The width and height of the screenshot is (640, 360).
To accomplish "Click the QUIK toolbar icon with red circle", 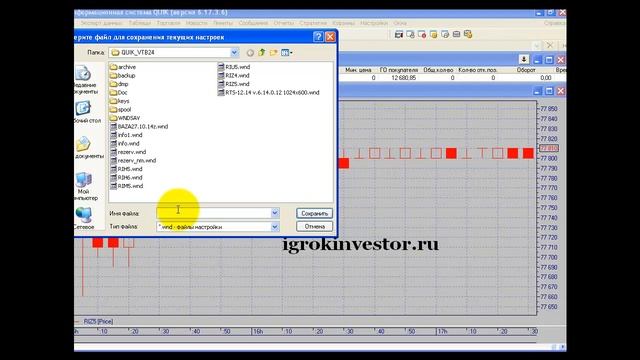I will pyautogui.click(x=422, y=34).
